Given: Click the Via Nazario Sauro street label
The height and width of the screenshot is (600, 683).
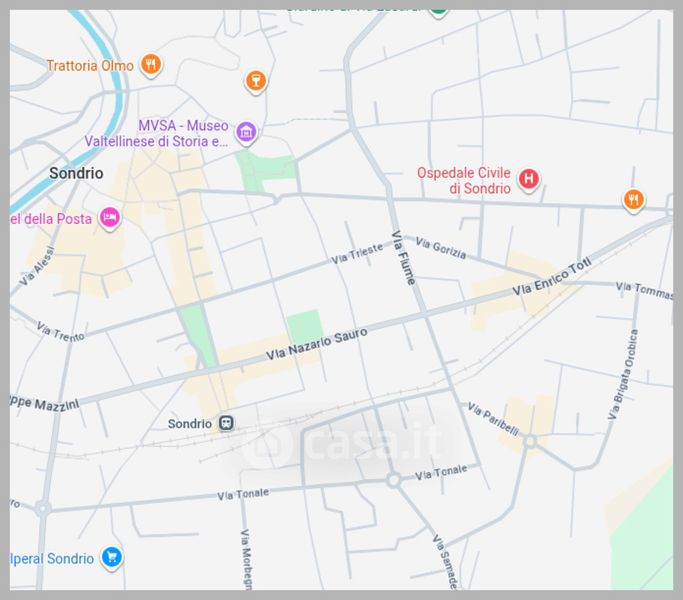Looking at the screenshot, I should 316,344.
